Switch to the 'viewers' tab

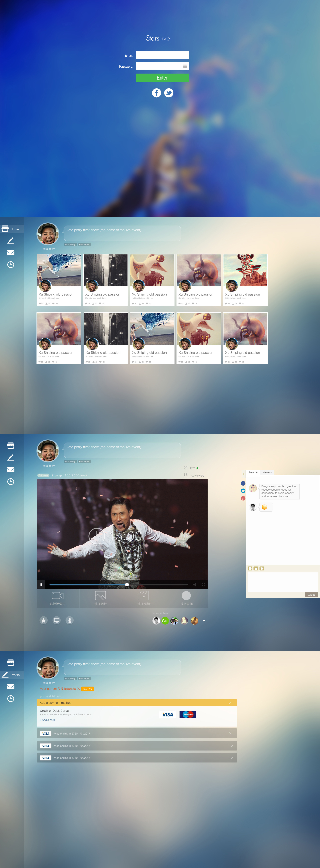(x=267, y=472)
